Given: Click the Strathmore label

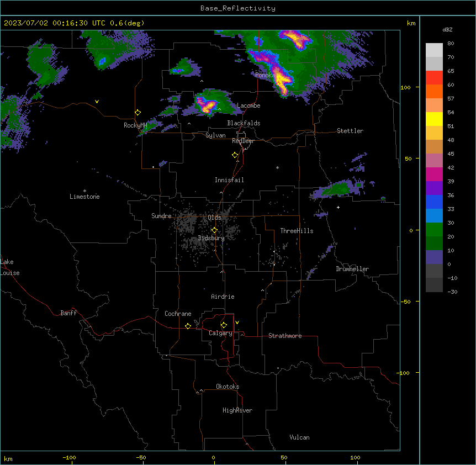Looking at the screenshot, I should click(285, 336).
